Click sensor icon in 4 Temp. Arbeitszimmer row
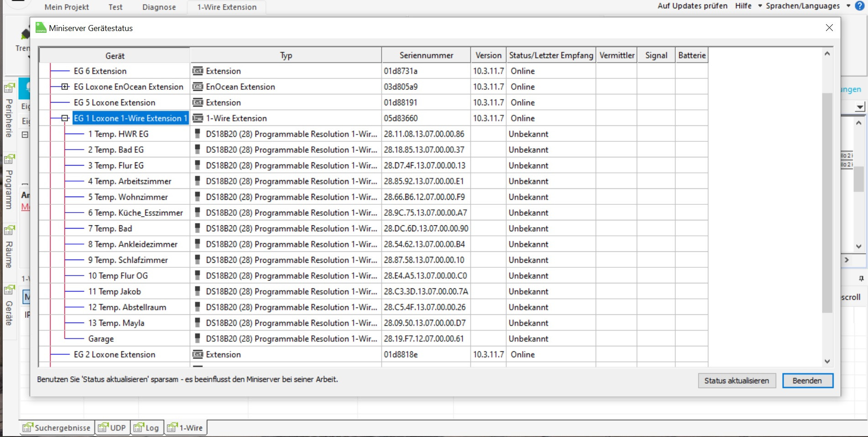This screenshot has width=868, height=437. 198,181
